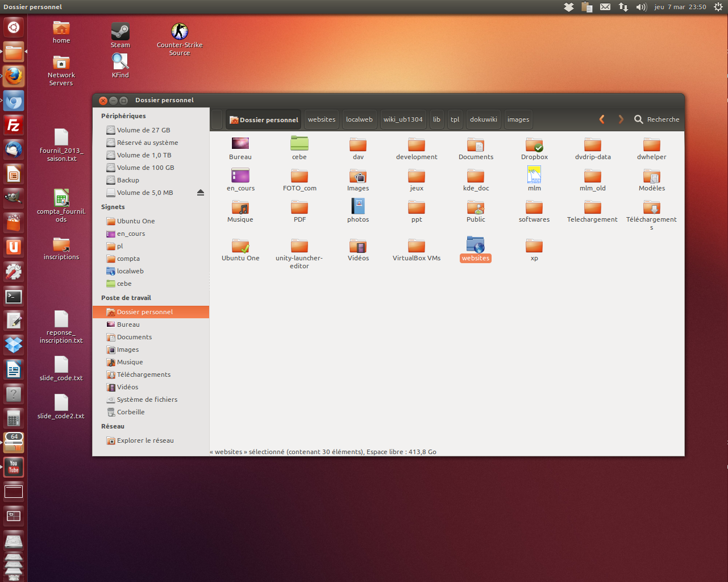Select Volume de 1,0 TB in sidebar

tap(144, 155)
